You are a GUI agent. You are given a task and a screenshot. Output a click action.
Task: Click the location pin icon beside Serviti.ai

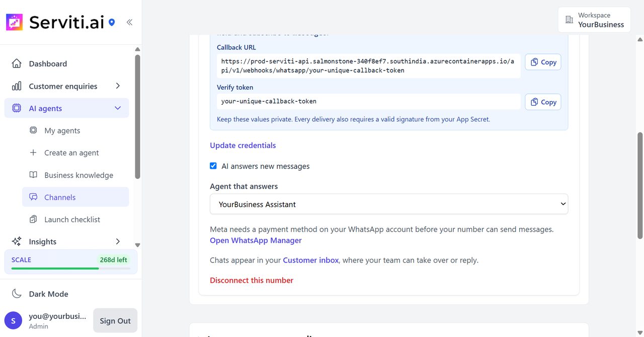pyautogui.click(x=112, y=22)
